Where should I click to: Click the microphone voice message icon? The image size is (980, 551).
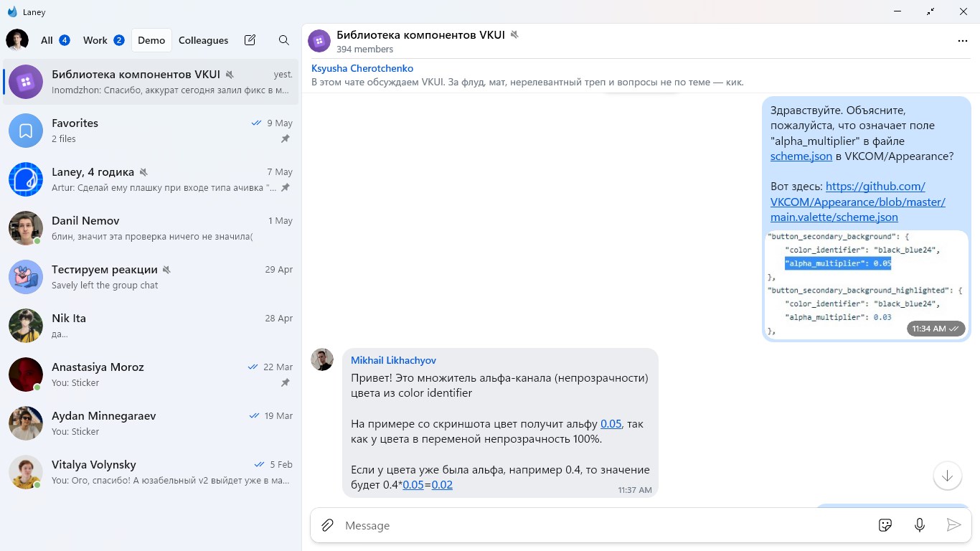point(920,525)
